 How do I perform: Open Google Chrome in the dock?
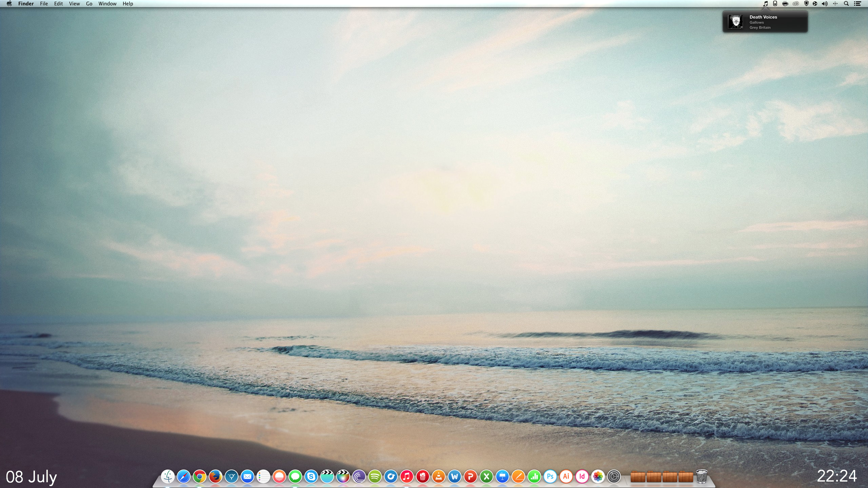click(200, 476)
